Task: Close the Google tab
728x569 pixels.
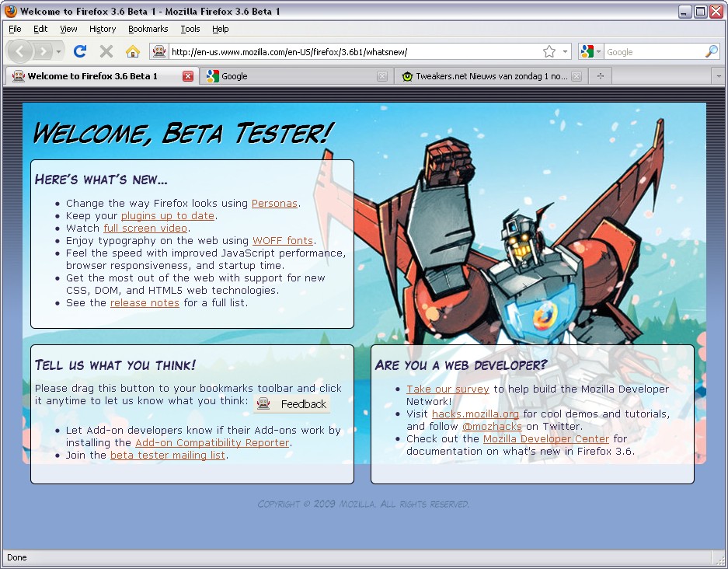Action: (382, 76)
